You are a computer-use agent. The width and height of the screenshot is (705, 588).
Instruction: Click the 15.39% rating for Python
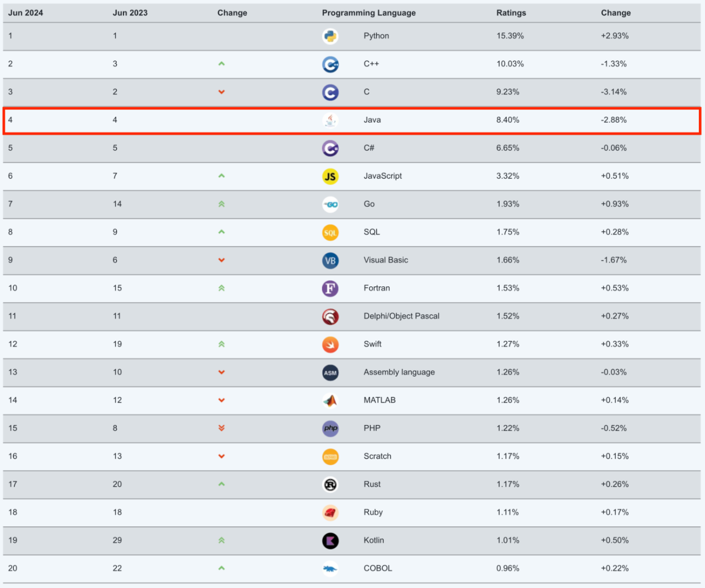pos(509,36)
